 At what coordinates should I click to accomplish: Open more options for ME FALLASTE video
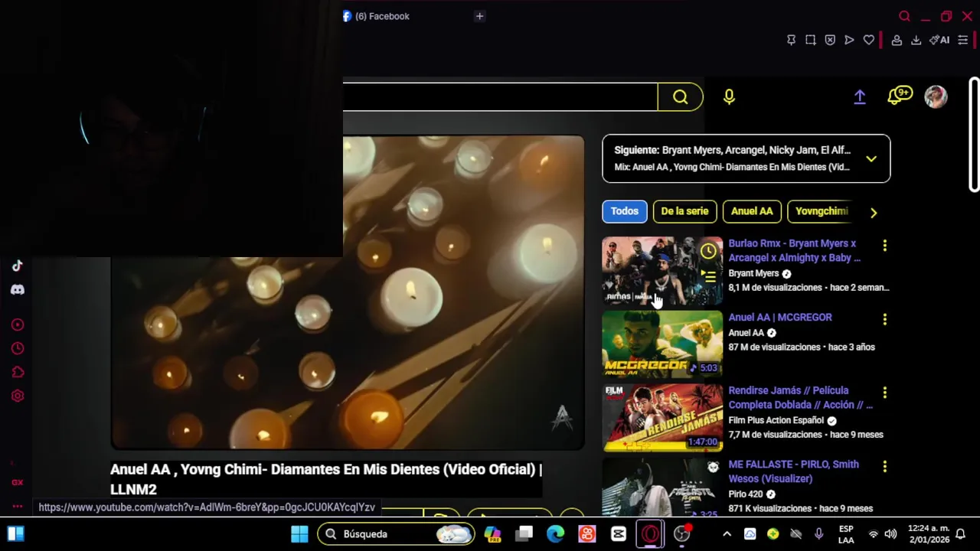884,466
